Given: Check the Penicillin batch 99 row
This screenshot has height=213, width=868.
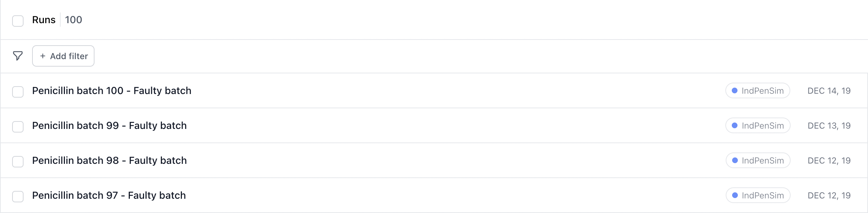Looking at the screenshot, I should point(18,126).
